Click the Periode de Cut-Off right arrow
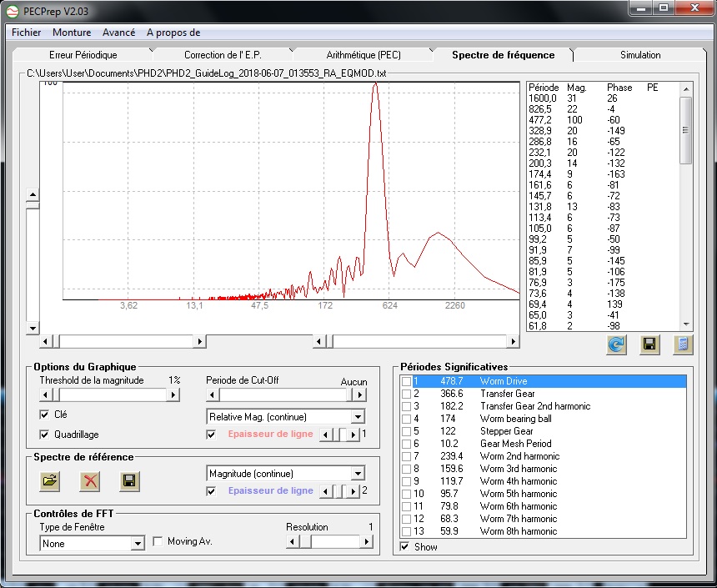717x588 pixels. tap(359, 395)
